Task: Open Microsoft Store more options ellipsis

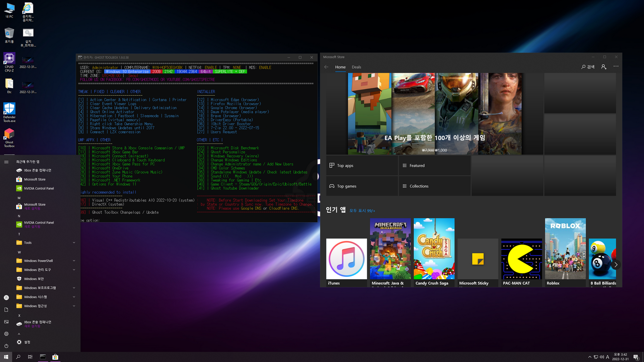Action: 616,67
